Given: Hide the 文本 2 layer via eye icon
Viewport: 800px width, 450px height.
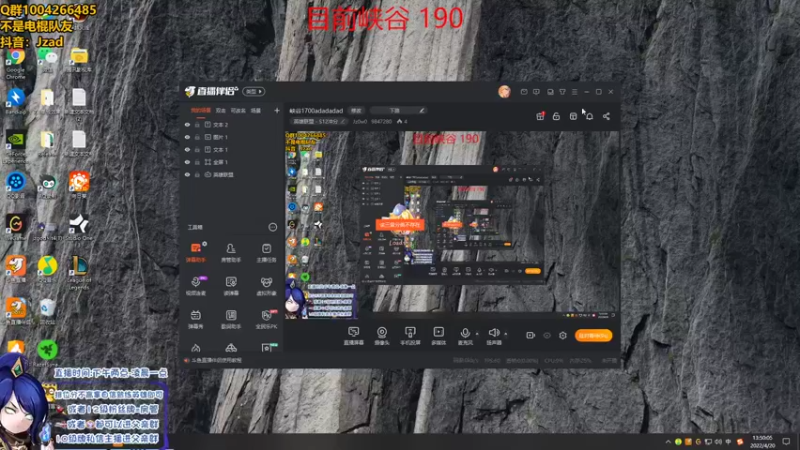Looking at the screenshot, I should 187,124.
